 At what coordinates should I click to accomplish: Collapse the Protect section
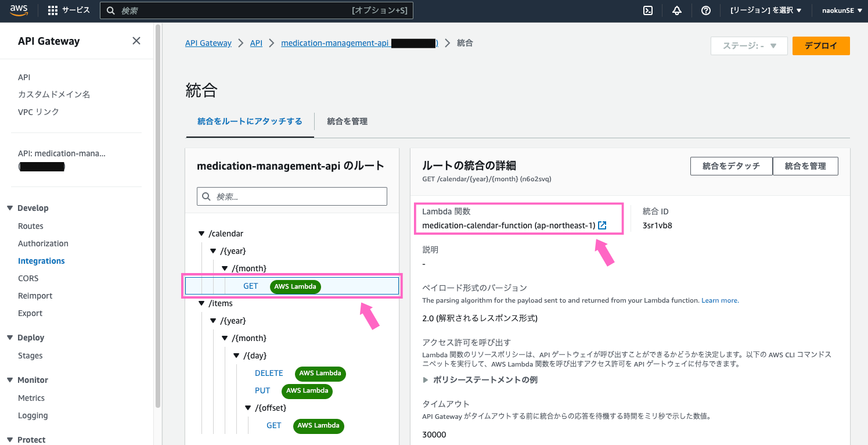tap(10, 440)
